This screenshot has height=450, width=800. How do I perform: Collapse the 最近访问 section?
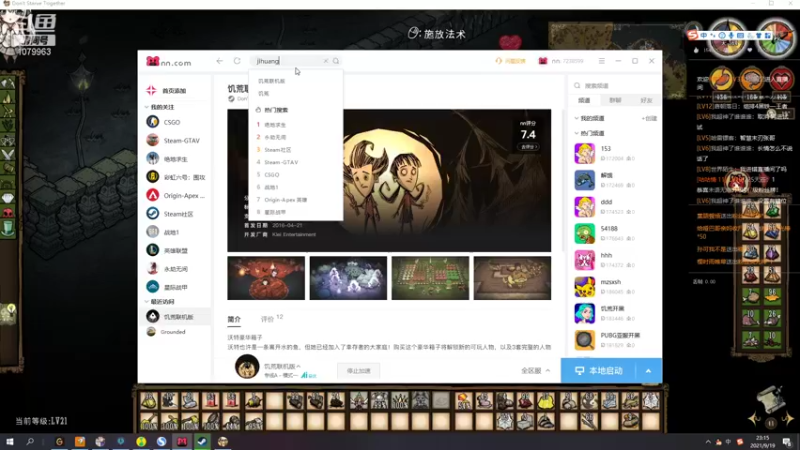tap(147, 302)
